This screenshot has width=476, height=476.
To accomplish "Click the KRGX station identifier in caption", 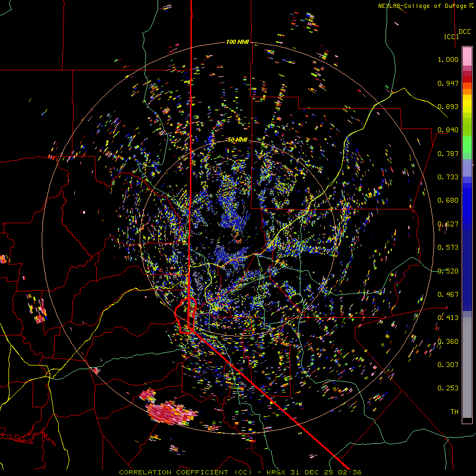I will click(x=276, y=472).
